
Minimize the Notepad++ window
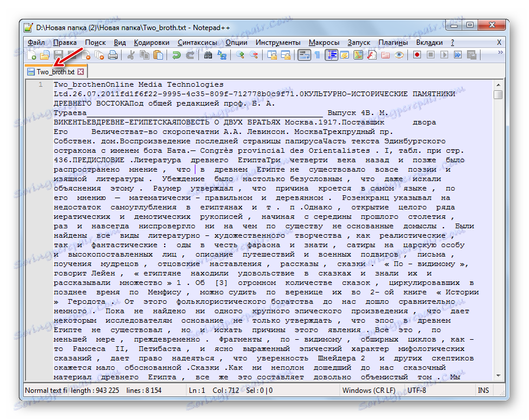[454, 25]
